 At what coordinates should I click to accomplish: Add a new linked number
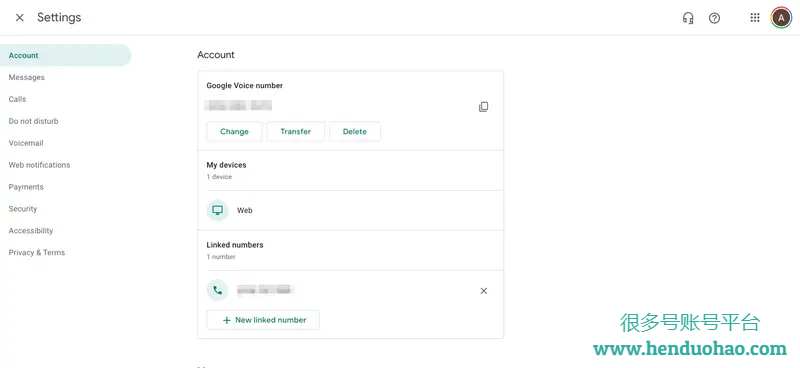tap(263, 320)
